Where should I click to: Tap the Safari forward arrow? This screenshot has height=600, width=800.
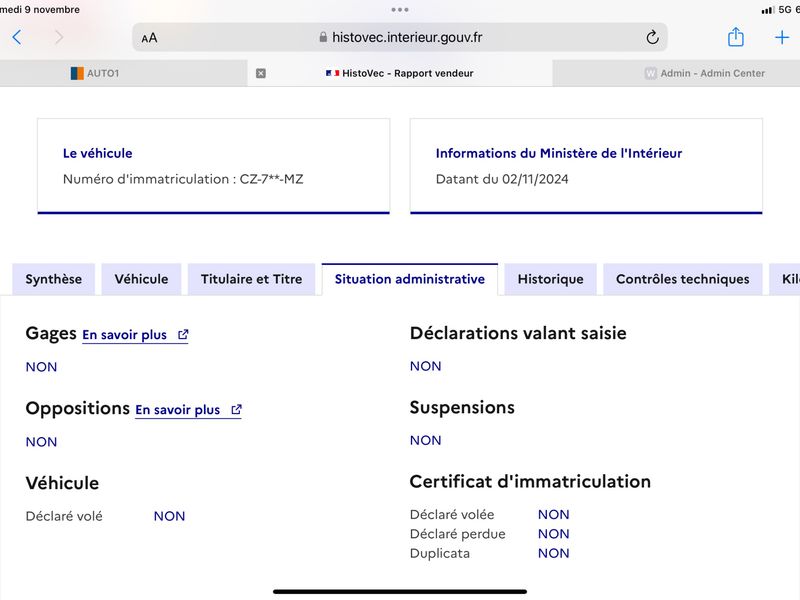tap(59, 37)
